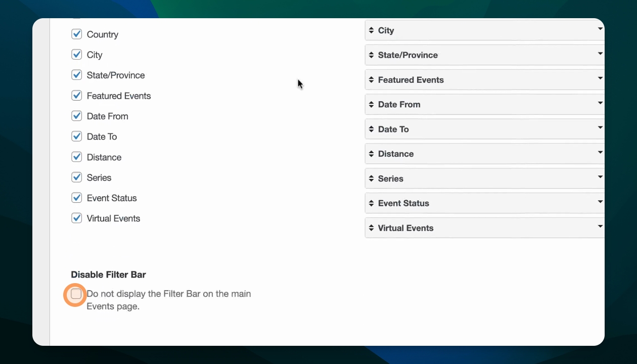The width and height of the screenshot is (637, 364).
Task: Expand the Virtual Events panel arrow
Action: [x=600, y=226]
